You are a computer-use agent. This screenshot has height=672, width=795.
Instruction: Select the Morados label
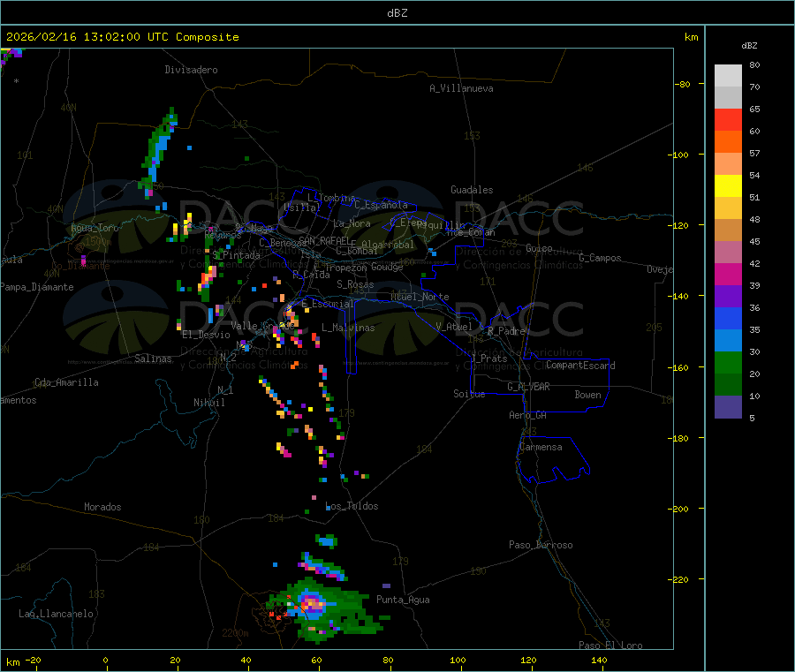[102, 507]
